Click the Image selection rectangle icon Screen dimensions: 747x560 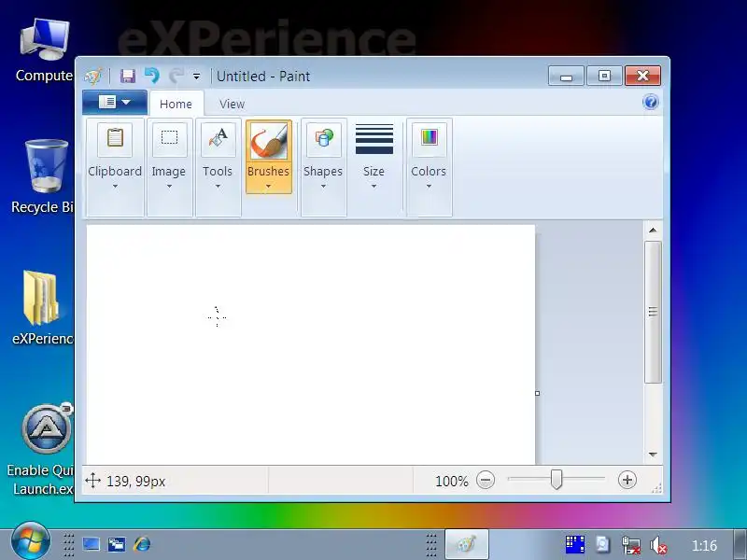tap(169, 138)
